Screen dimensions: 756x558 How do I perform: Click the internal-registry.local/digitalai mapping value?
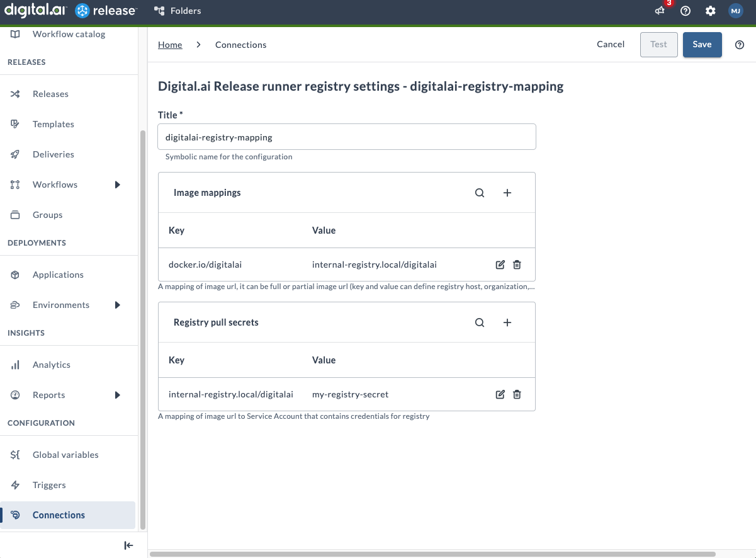coord(375,265)
